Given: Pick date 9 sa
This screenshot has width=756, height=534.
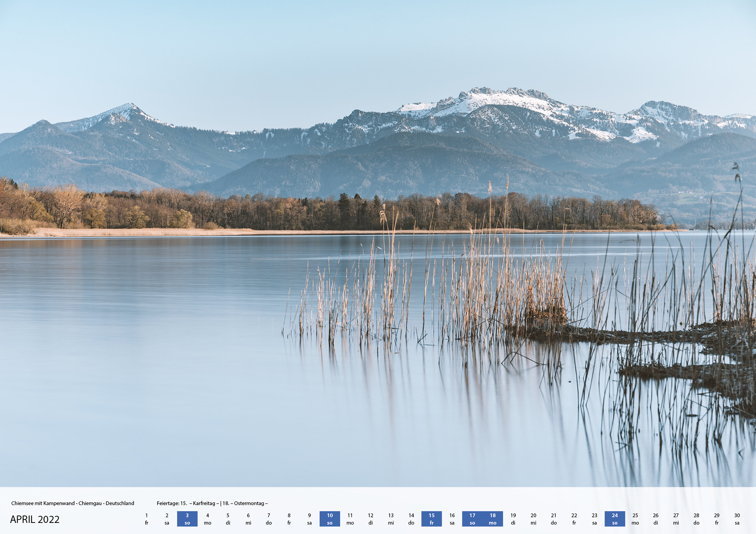Looking at the screenshot, I should click(309, 519).
